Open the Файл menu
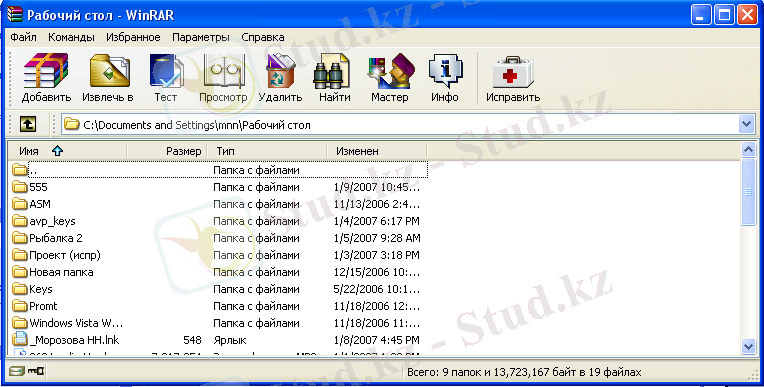Viewport: 764px width, 387px height. click(x=23, y=37)
